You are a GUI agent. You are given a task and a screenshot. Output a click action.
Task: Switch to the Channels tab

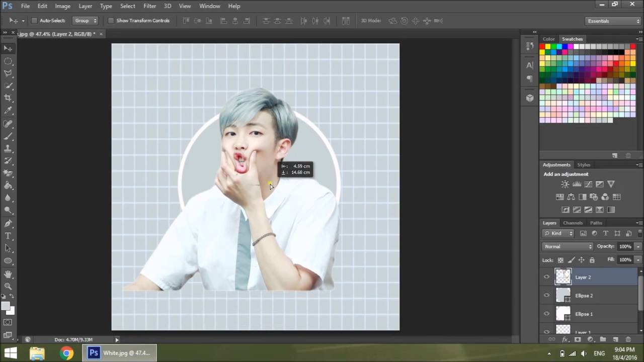(573, 223)
